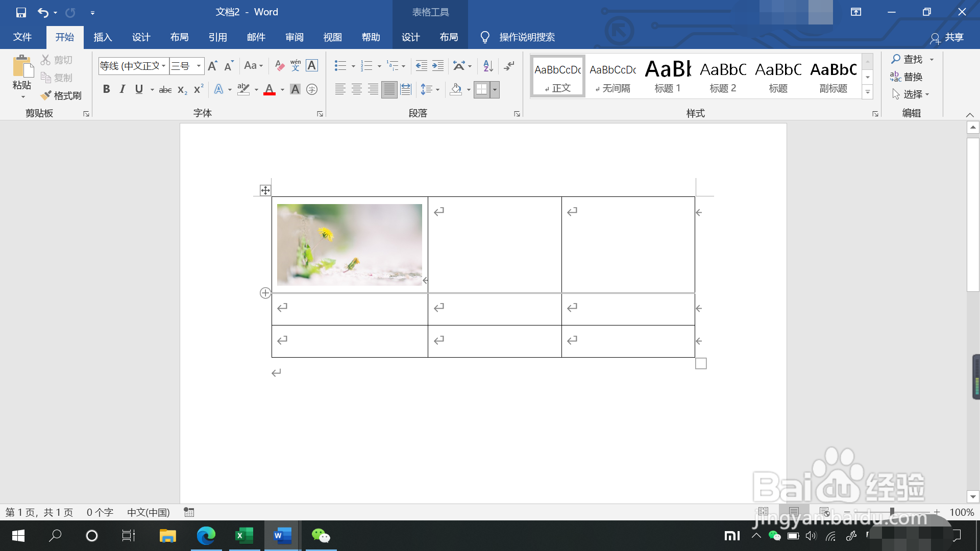Image resolution: width=980 pixels, height=551 pixels.
Task: Toggle Bold formatting
Action: click(106, 90)
